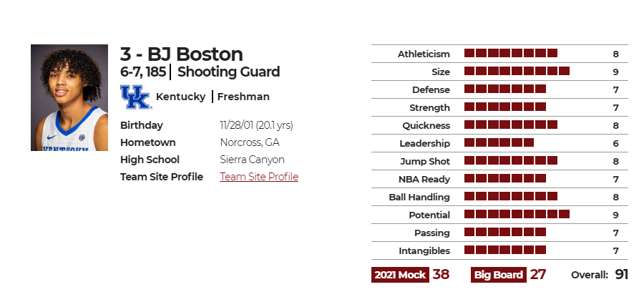Click the Sierra Canyon high school value
644x297 pixels.
tap(252, 160)
